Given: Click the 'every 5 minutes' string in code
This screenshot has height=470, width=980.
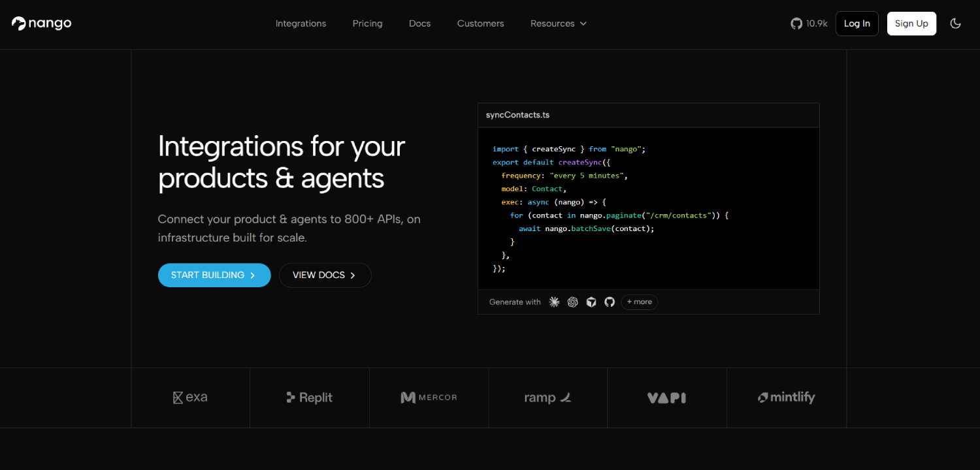Looking at the screenshot, I should point(586,176).
